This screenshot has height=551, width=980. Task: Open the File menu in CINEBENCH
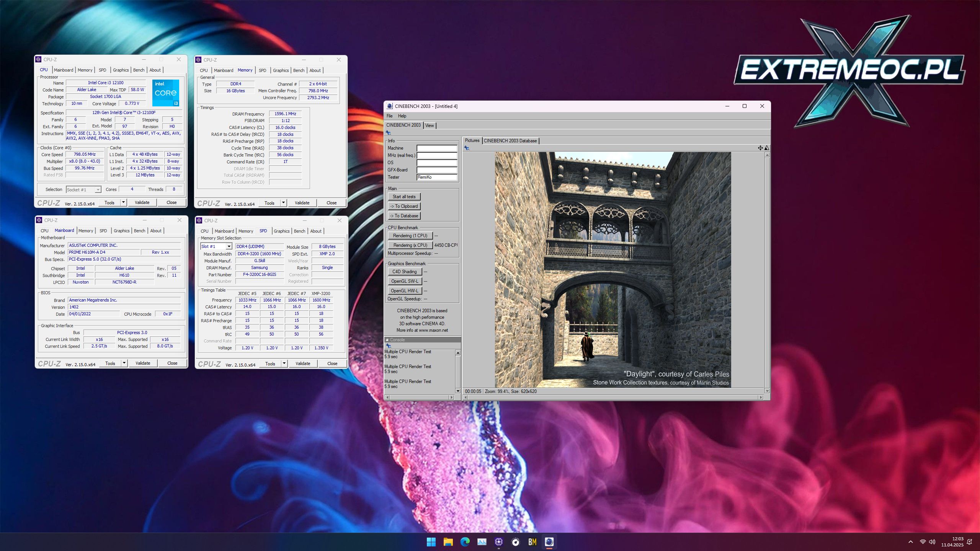389,116
